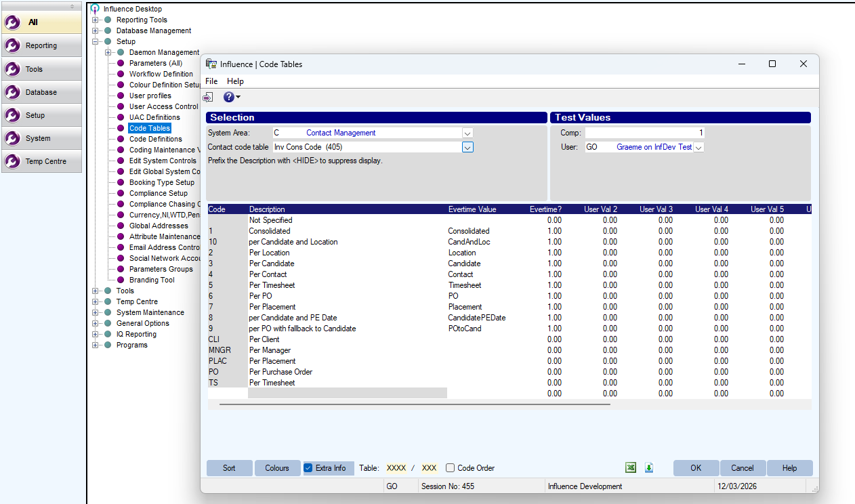Click the System sidebar icon
The height and width of the screenshot is (504, 855).
click(x=13, y=138)
